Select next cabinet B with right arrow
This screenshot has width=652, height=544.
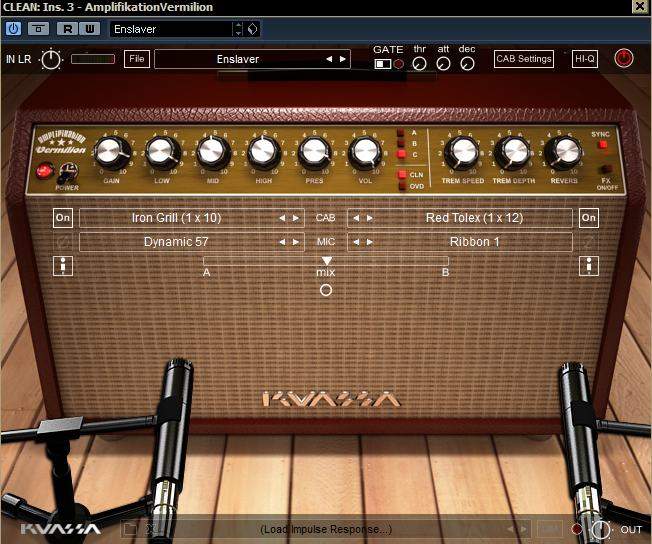[370, 218]
